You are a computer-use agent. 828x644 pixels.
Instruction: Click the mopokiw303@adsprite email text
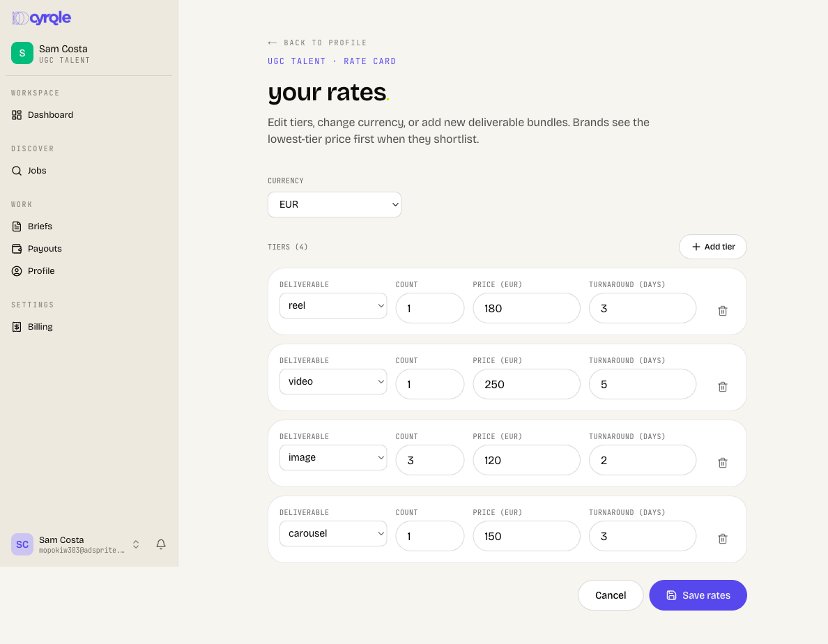[x=82, y=551]
